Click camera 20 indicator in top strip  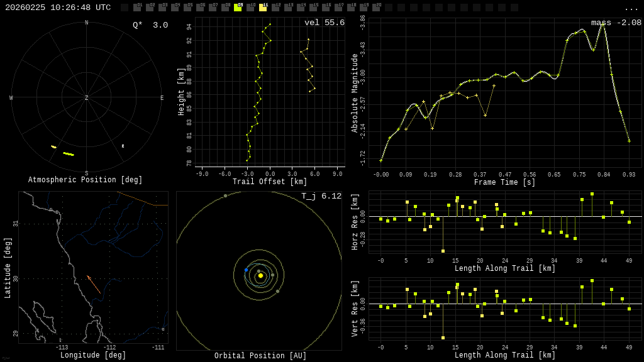tap(376, 8)
